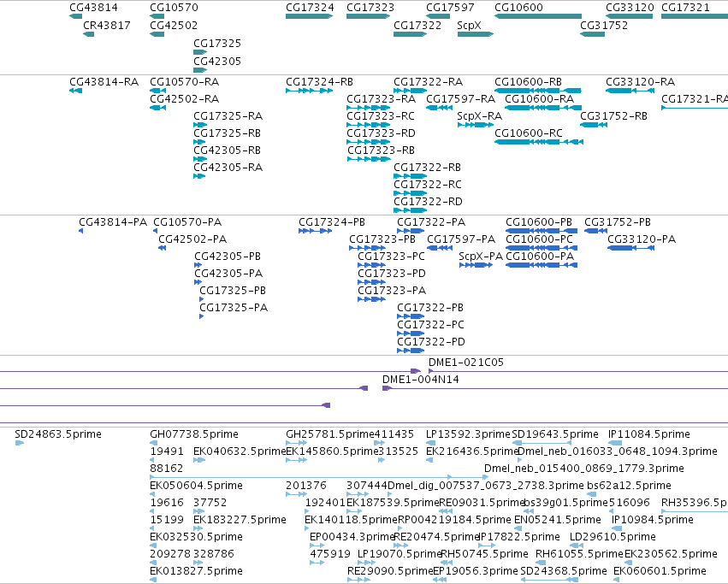
Task: Click the long CG10600 gene bar
Action: point(538,16)
